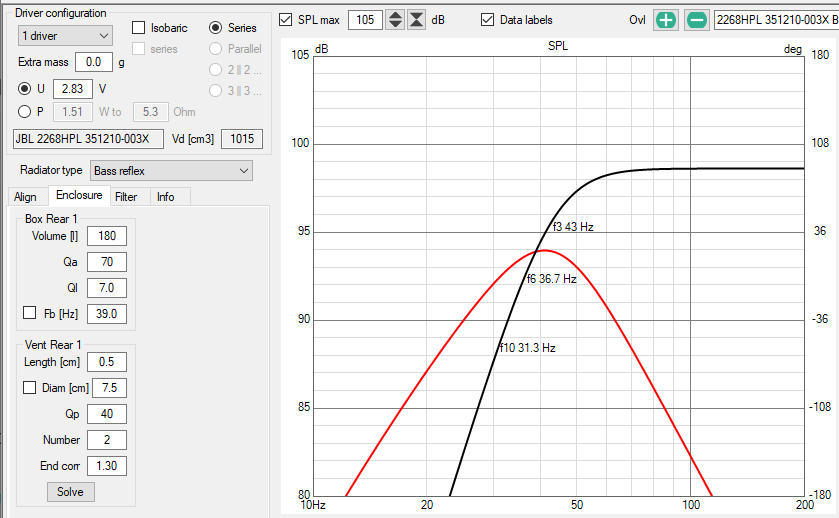Click the End corr 1.30 field

(107, 466)
